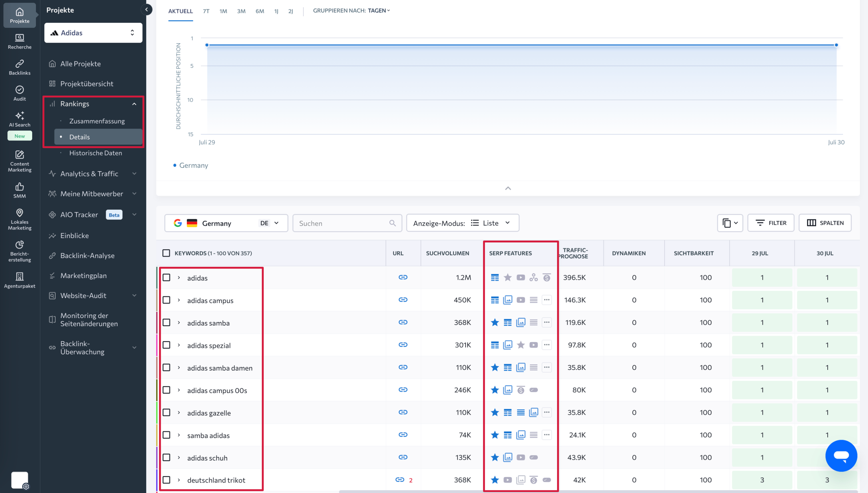Click the video SERP feature icon for adidas
Image resolution: width=868 pixels, height=493 pixels.
[520, 277]
